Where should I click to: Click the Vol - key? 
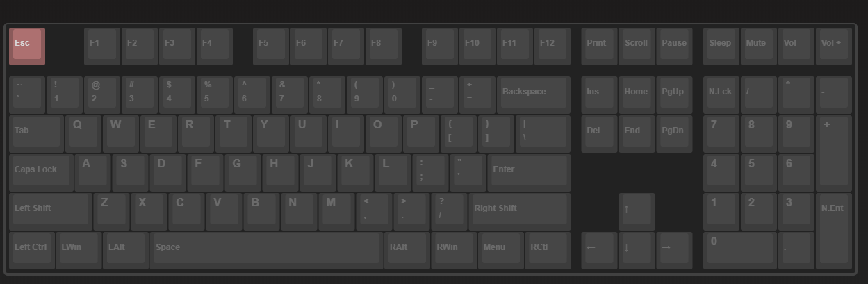796,47
